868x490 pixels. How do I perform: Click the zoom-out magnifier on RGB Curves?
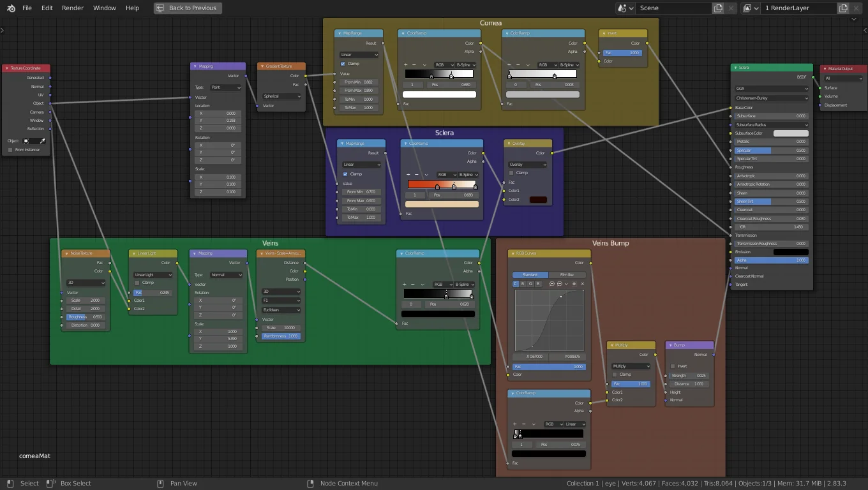(x=560, y=283)
